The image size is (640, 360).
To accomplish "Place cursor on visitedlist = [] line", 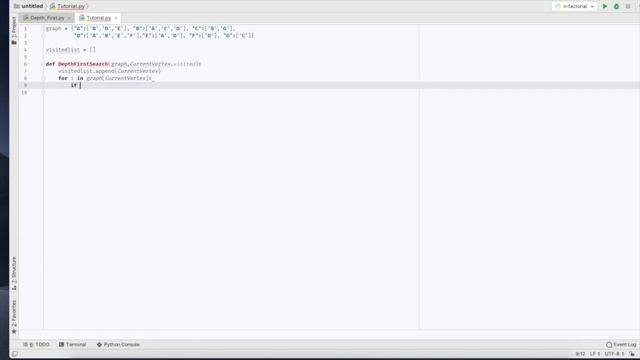I will pos(71,50).
